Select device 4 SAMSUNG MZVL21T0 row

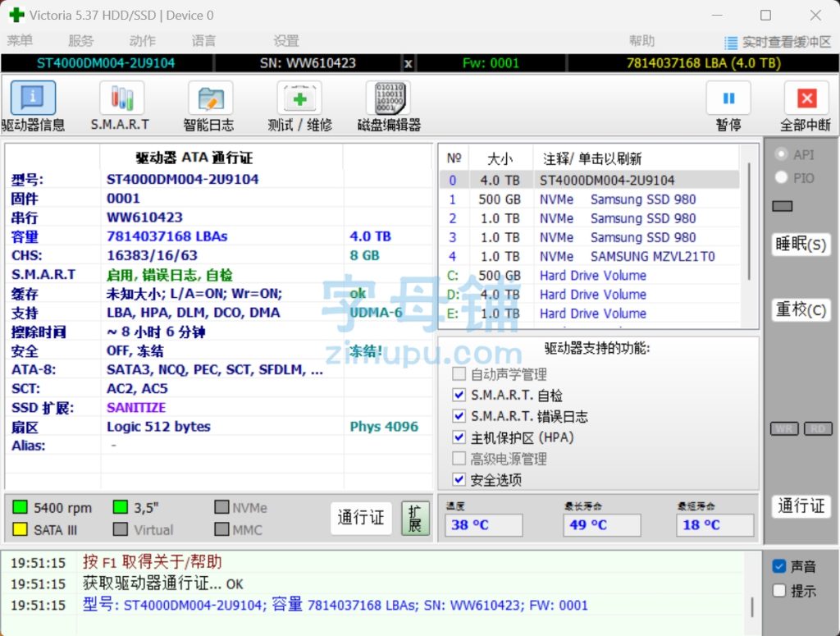pos(589,257)
